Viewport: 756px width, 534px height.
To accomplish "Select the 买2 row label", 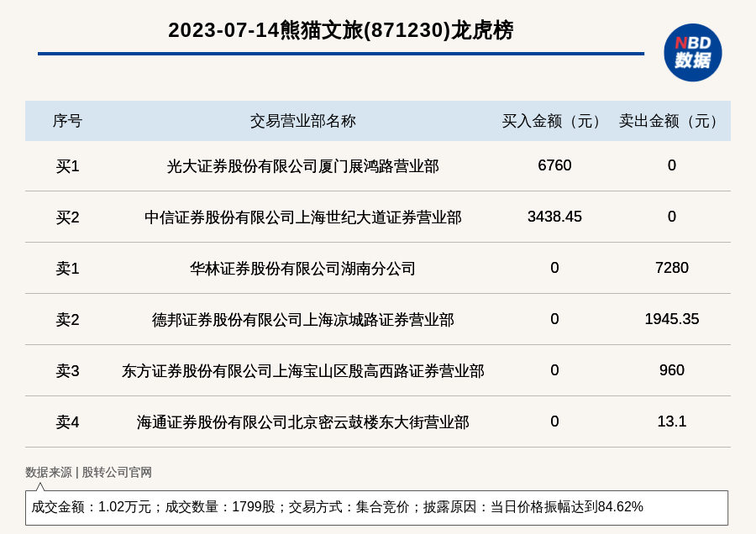I will (x=67, y=217).
